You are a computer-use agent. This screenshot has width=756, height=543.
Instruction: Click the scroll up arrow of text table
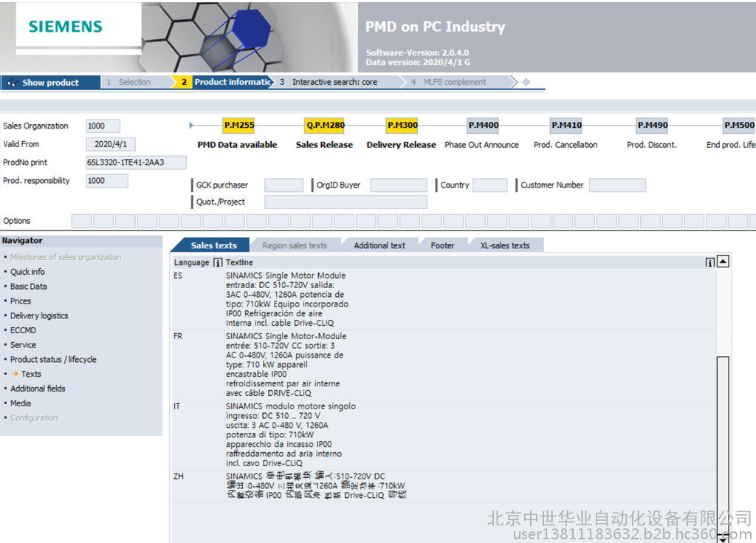point(723,262)
